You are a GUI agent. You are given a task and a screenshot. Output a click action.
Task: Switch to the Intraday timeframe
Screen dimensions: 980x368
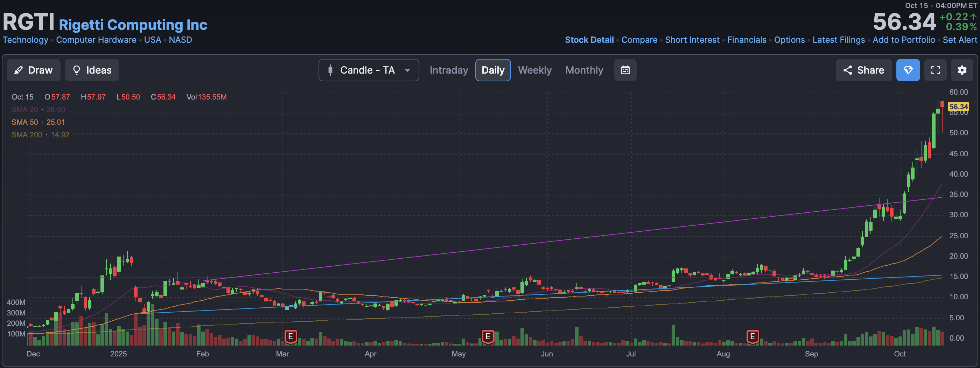449,70
